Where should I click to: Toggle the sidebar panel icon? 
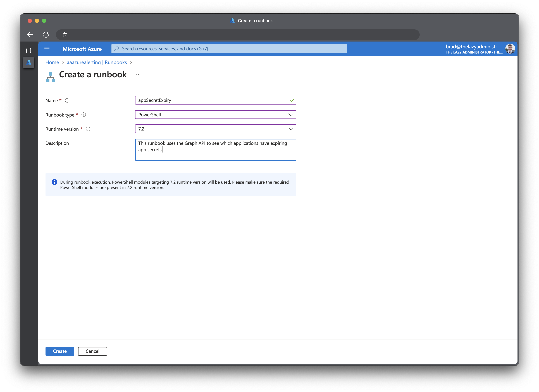pos(28,50)
